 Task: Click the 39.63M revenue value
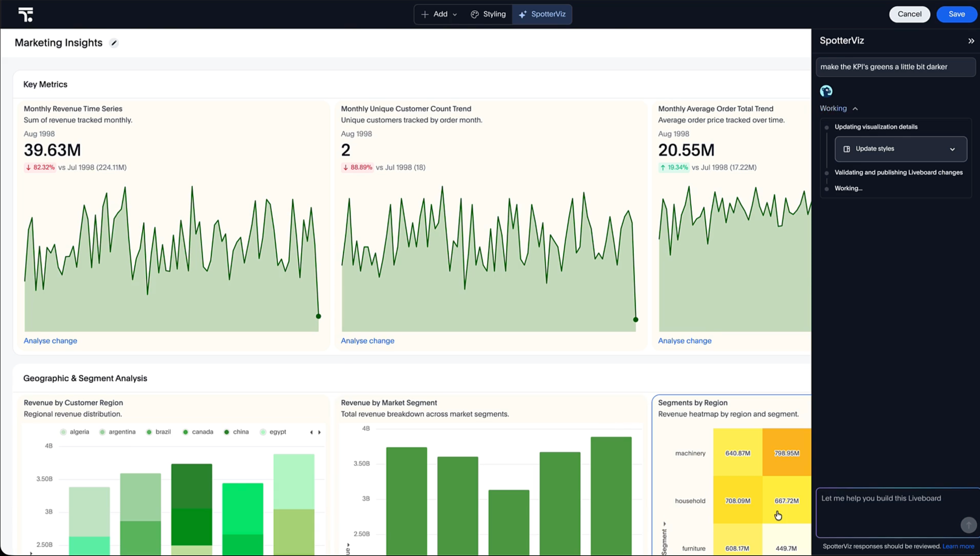[52, 150]
